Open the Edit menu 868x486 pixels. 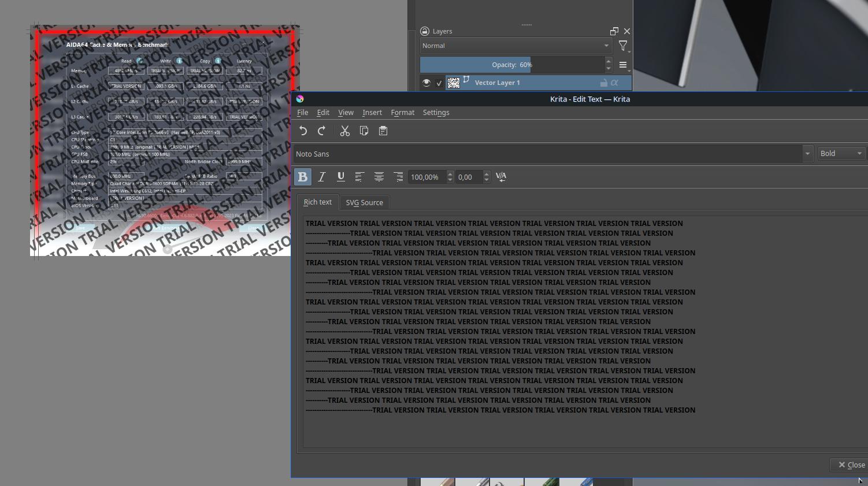[323, 113]
